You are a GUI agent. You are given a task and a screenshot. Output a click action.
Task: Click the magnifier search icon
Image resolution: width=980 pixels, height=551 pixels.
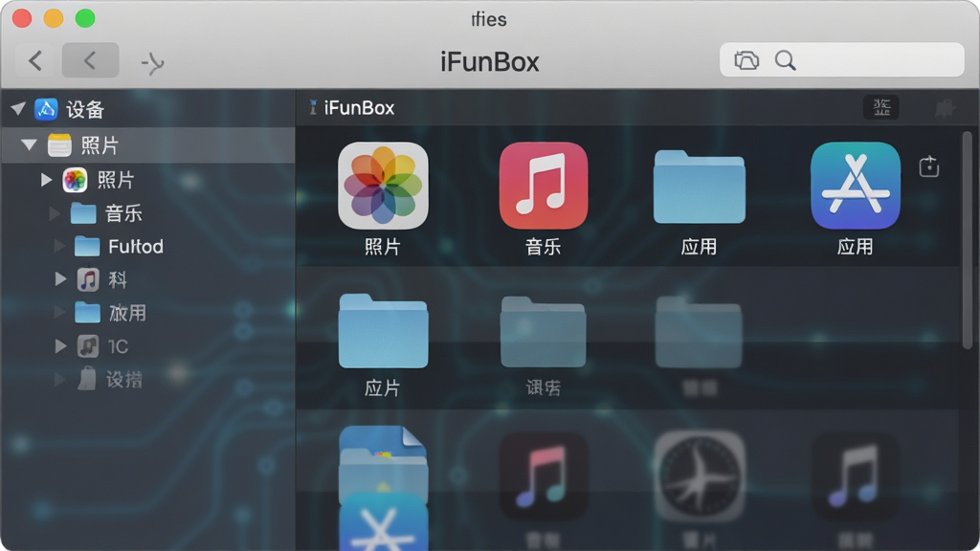coord(785,60)
